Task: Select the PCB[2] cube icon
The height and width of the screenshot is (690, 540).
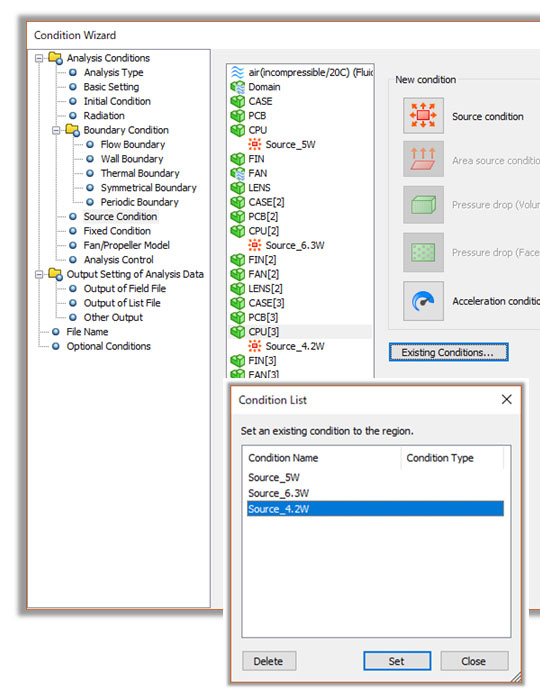Action: click(x=238, y=217)
